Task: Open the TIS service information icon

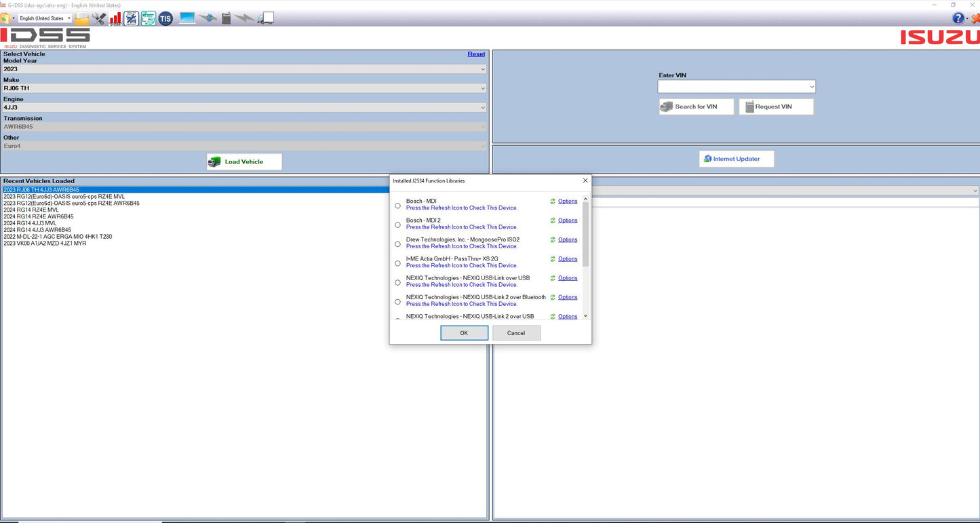Action: click(x=165, y=18)
